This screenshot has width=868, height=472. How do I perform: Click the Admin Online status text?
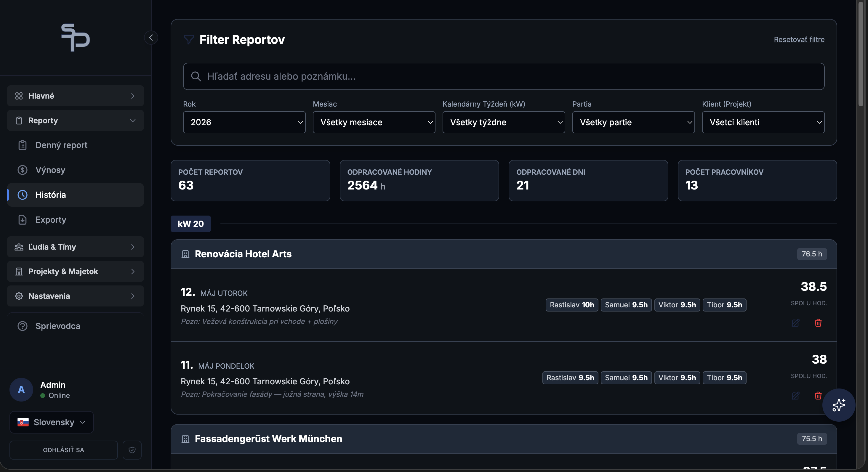(59, 396)
